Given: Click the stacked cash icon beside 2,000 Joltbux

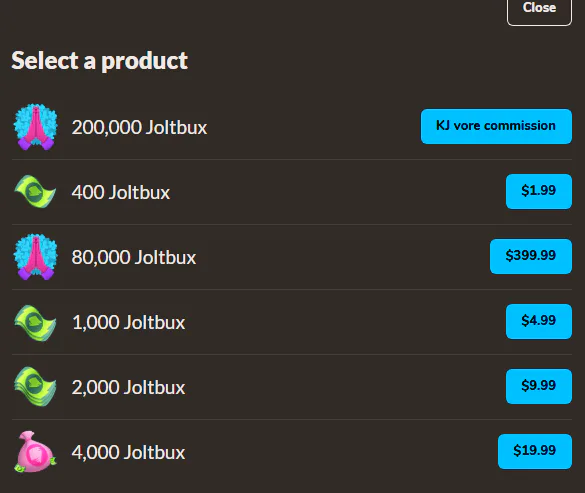Looking at the screenshot, I should [35, 387].
